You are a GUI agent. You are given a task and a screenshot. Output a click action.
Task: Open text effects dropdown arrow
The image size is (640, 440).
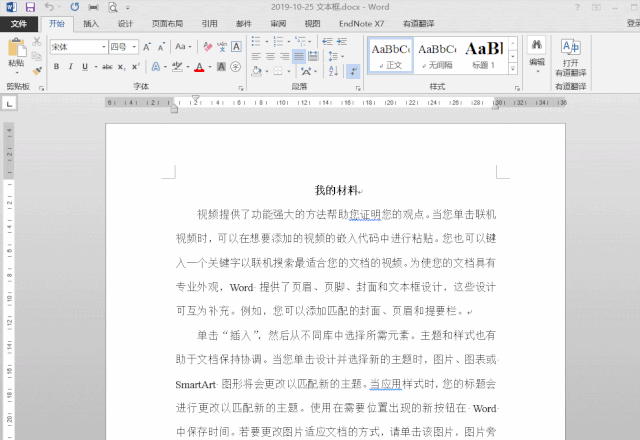[x=165, y=67]
